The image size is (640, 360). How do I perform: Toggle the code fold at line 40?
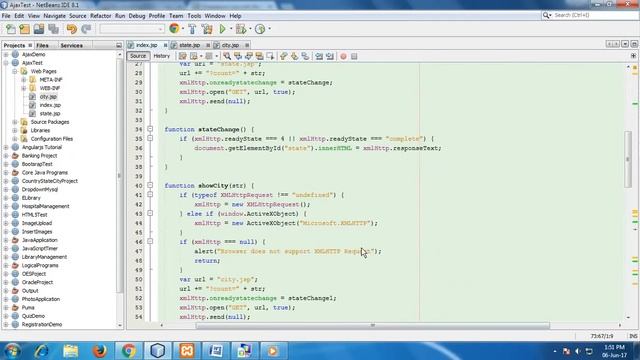click(150, 185)
